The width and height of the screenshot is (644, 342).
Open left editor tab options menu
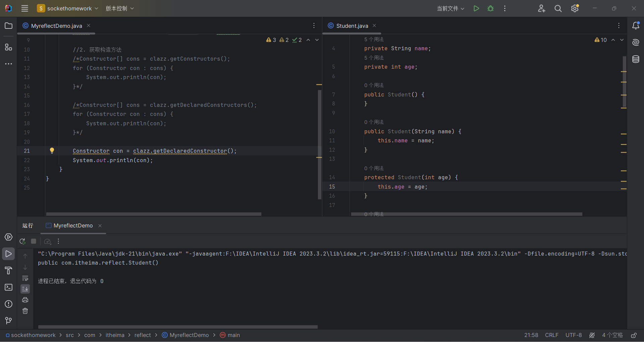pos(314,25)
